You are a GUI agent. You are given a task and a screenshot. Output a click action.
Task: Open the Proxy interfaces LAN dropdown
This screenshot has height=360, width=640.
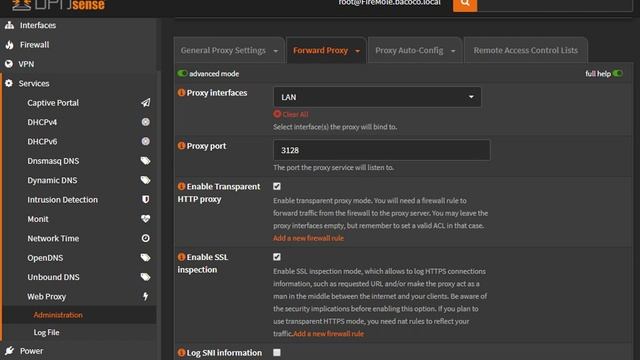[x=377, y=97]
